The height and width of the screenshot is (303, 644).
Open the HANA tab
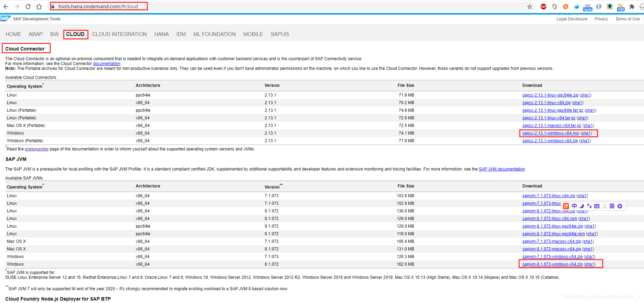tap(161, 34)
